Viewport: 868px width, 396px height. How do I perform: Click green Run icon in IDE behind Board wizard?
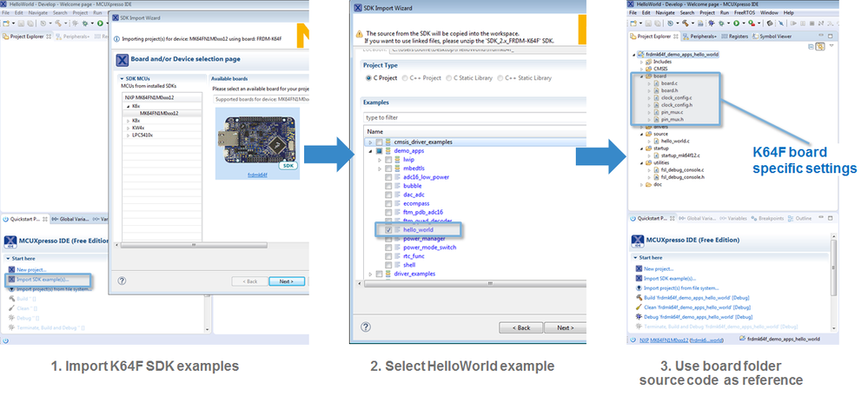pyautogui.click(x=100, y=23)
